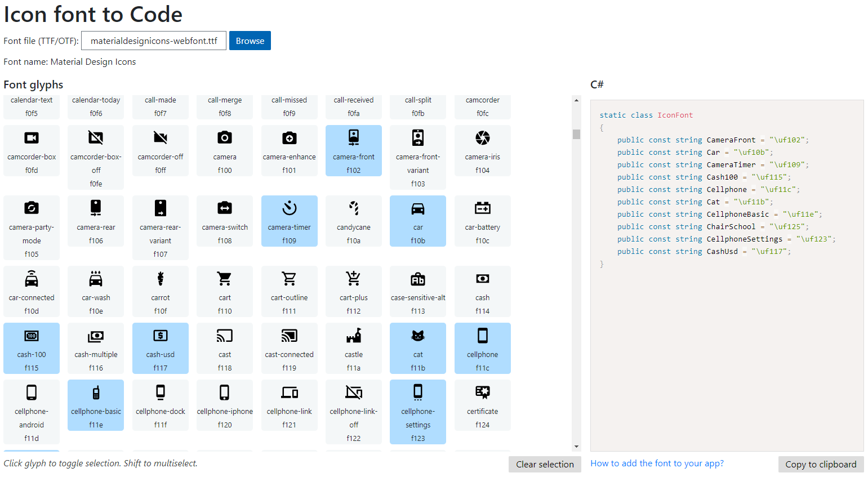
Task: Select the certificate glyph
Action: coord(482,404)
